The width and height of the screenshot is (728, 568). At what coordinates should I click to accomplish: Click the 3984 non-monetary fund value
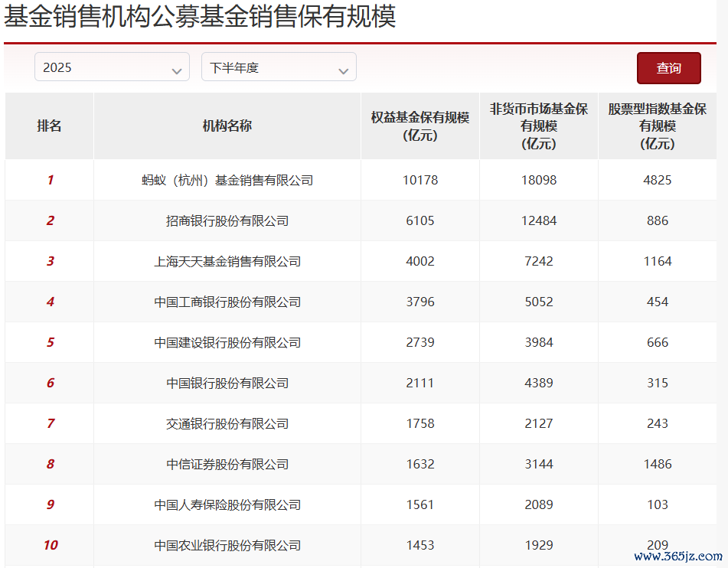pos(539,342)
